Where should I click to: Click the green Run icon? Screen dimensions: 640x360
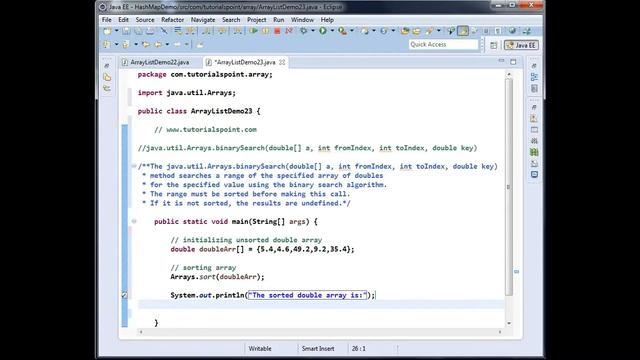coord(323,31)
